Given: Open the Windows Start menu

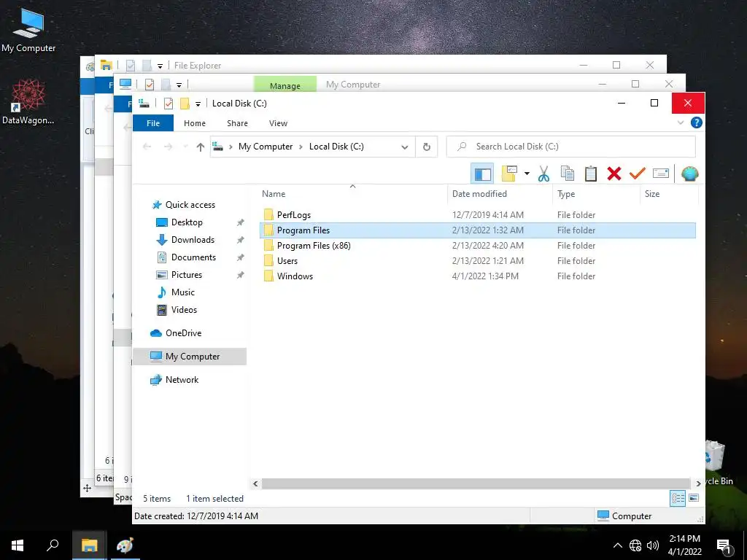Looking at the screenshot, I should click(18, 545).
